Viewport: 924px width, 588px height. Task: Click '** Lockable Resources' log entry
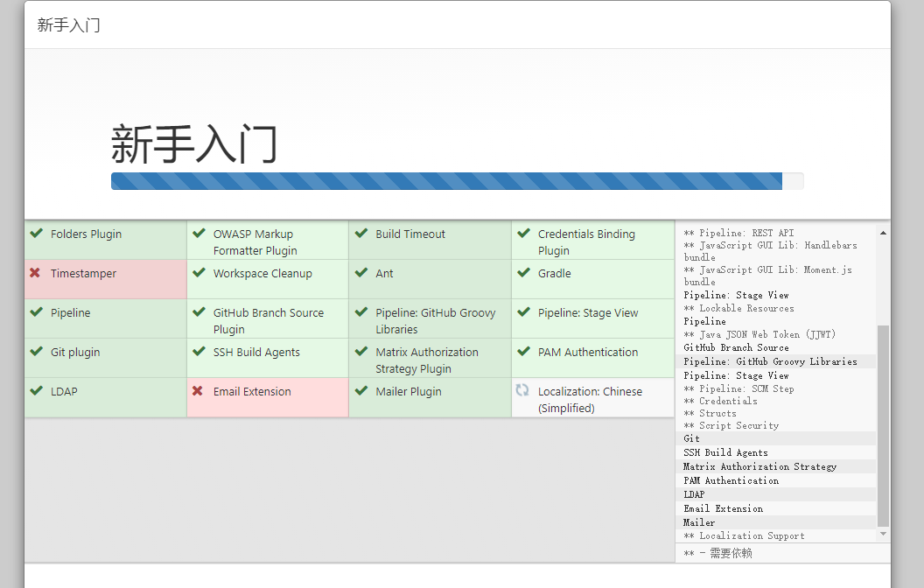pos(738,308)
